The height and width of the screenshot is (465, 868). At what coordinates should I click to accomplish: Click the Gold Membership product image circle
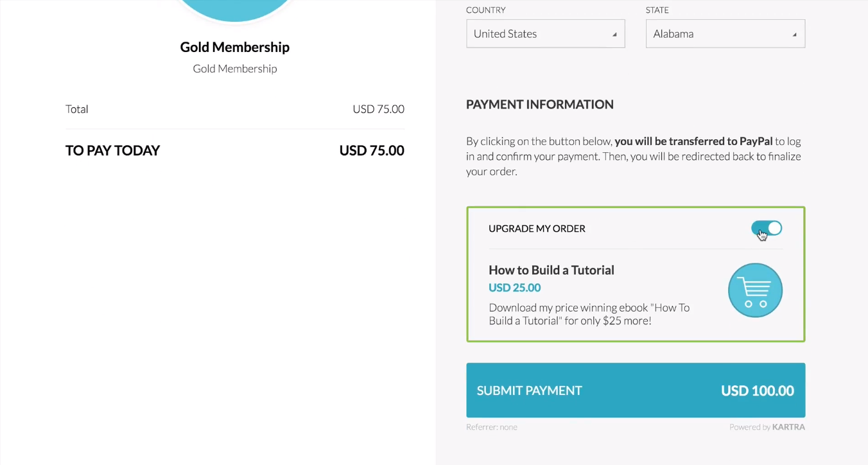tap(235, 9)
